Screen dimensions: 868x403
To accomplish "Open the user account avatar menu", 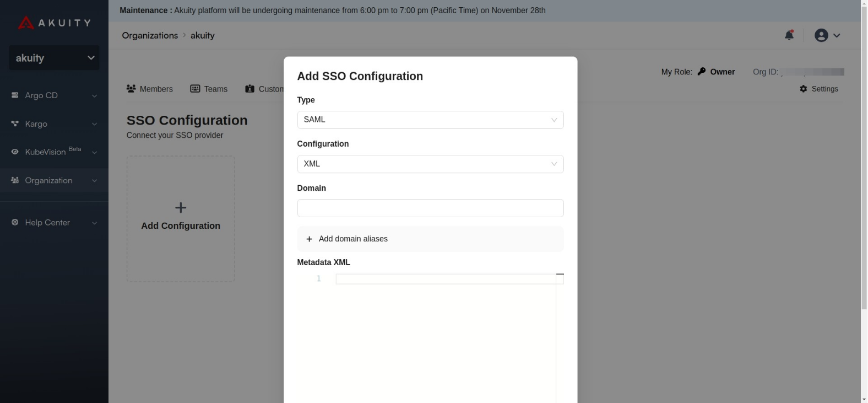I will pos(821,35).
